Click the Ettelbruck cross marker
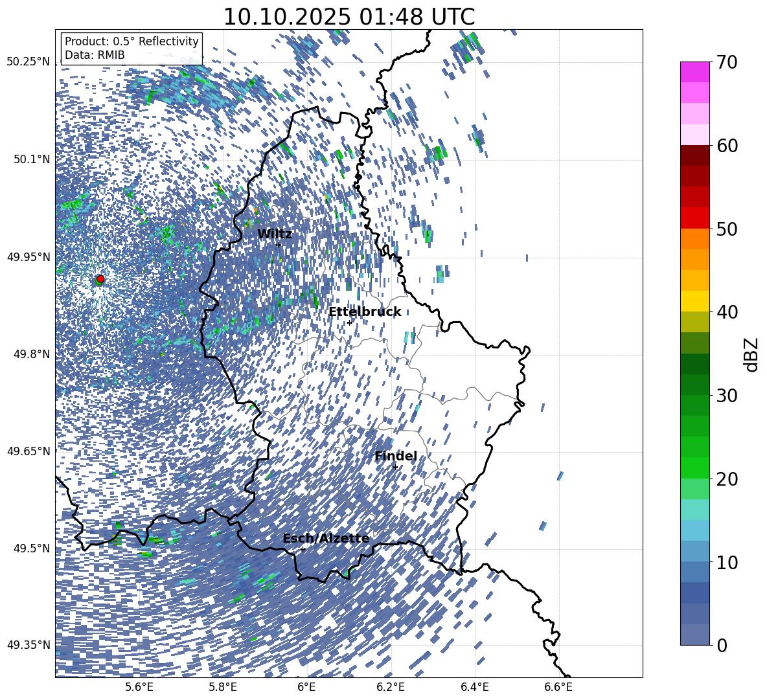The image size is (767, 700). tap(349, 322)
